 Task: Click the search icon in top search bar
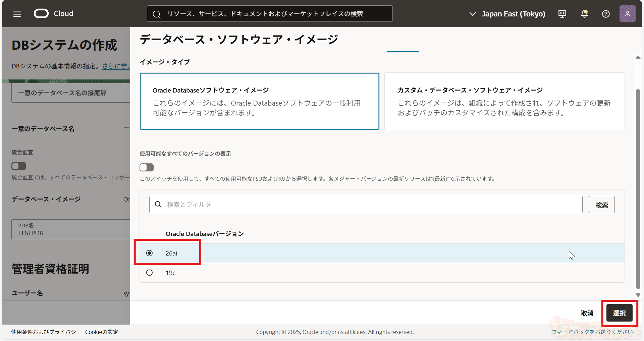157,14
